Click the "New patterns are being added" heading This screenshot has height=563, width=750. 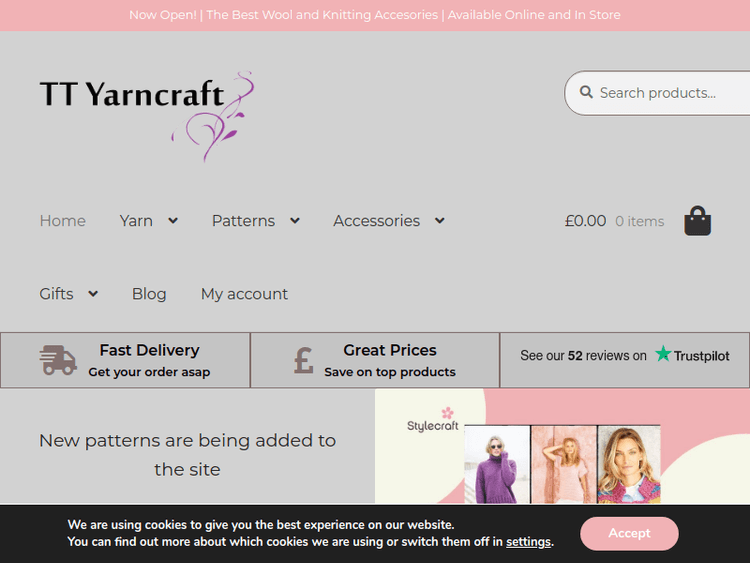tap(188, 454)
